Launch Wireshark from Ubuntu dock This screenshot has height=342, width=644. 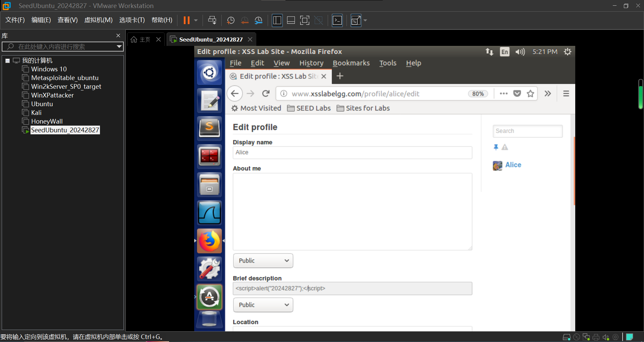coord(209,213)
